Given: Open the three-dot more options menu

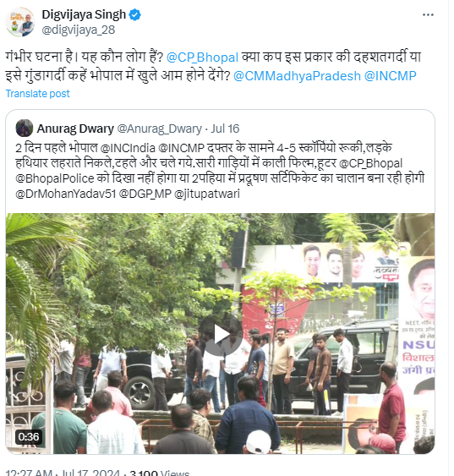Looking at the screenshot, I should [x=428, y=15].
